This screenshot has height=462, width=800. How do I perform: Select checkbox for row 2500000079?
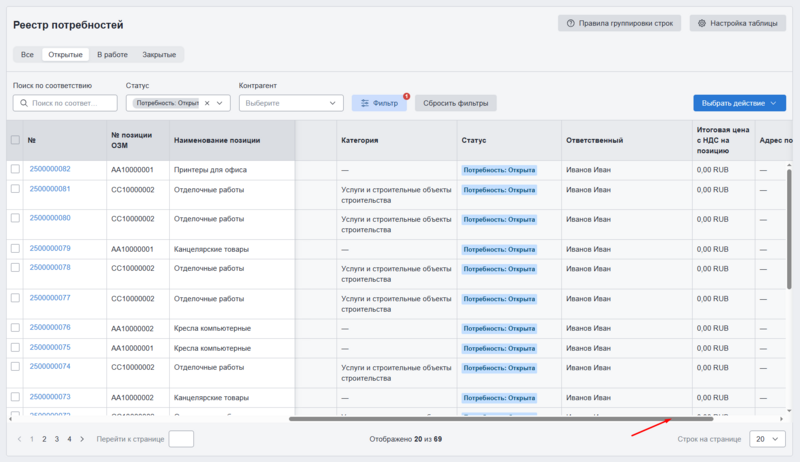coord(15,248)
